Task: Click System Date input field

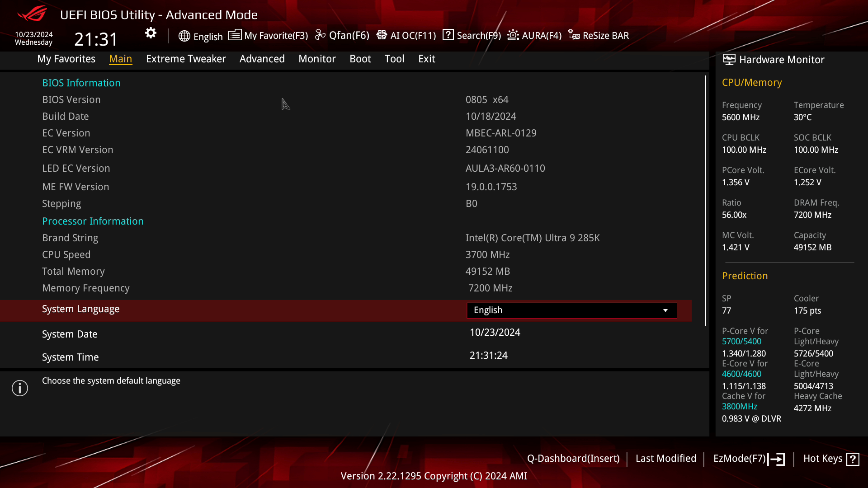Action: tap(495, 333)
